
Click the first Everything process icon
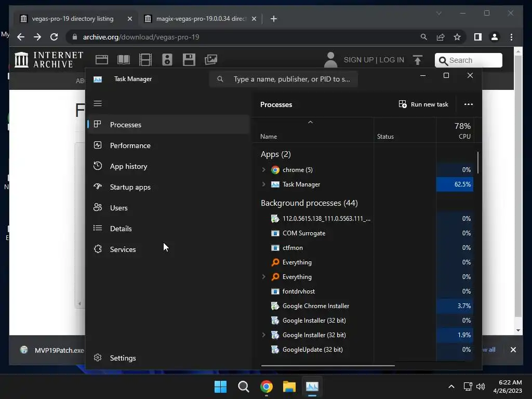coord(275,262)
